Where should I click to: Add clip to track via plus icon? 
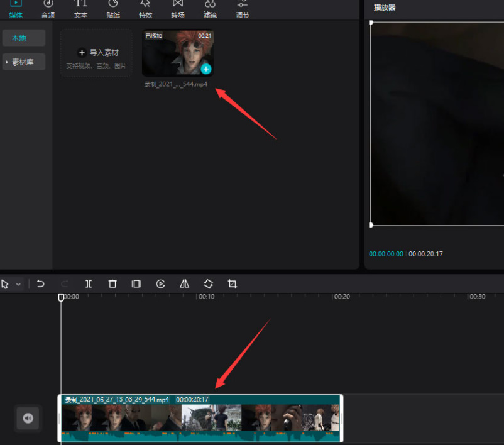coord(206,69)
